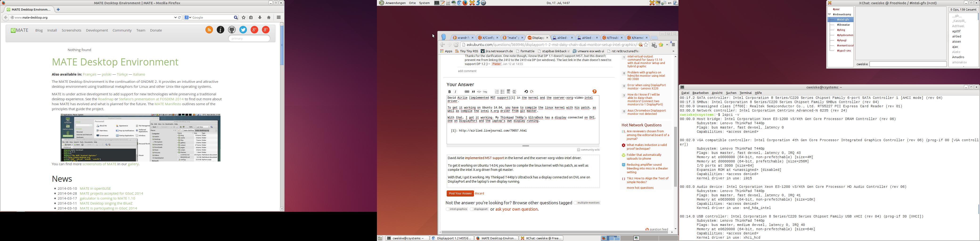The image size is (980, 241).
Task: Click Firefox reload button in address bar
Action: coord(180,17)
